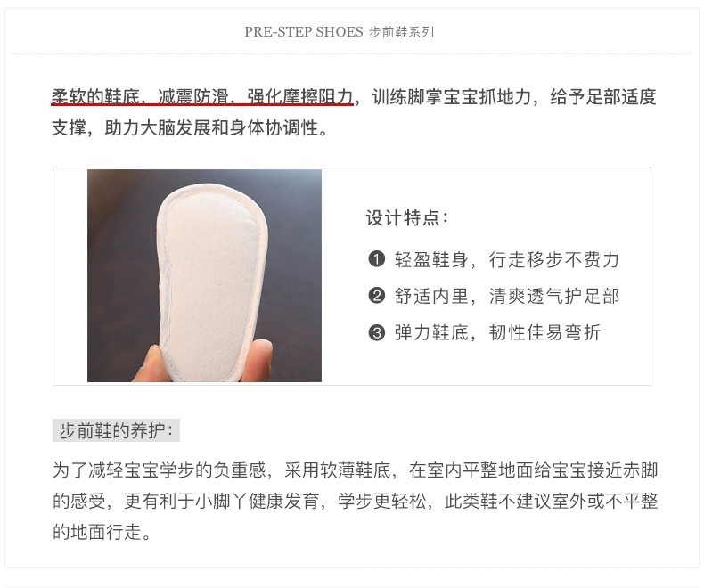
Task: Click the 支撑，助力大脑发展和身体协调性 line
Action: [x=190, y=128]
